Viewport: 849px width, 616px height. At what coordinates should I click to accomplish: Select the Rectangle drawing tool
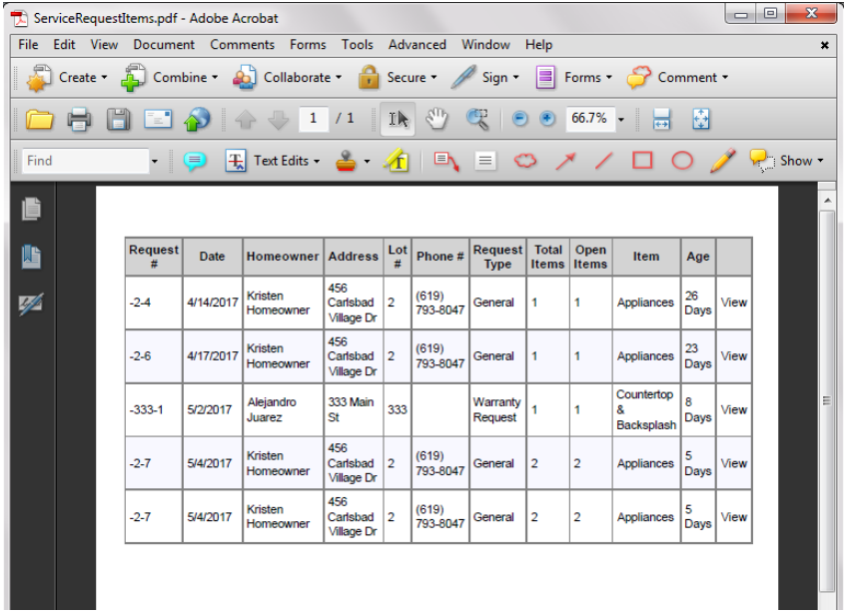pos(642,161)
